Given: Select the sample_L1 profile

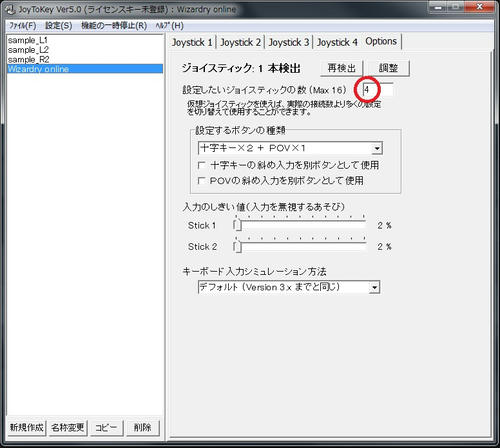Looking at the screenshot, I should click(x=85, y=40).
